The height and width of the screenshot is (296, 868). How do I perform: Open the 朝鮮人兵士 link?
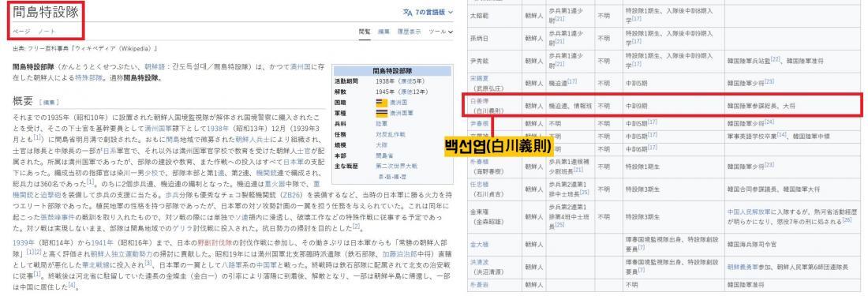253,140
